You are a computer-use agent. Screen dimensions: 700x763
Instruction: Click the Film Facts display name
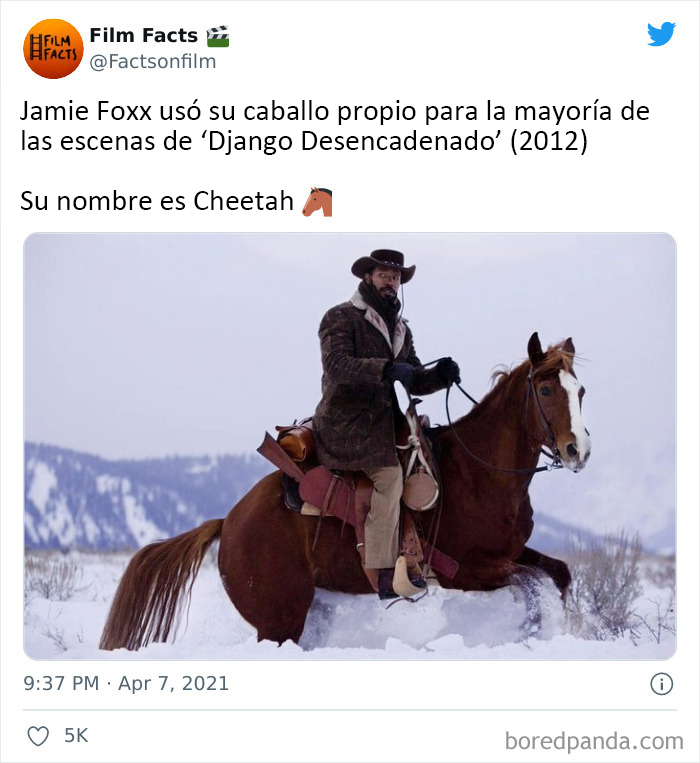click(144, 36)
